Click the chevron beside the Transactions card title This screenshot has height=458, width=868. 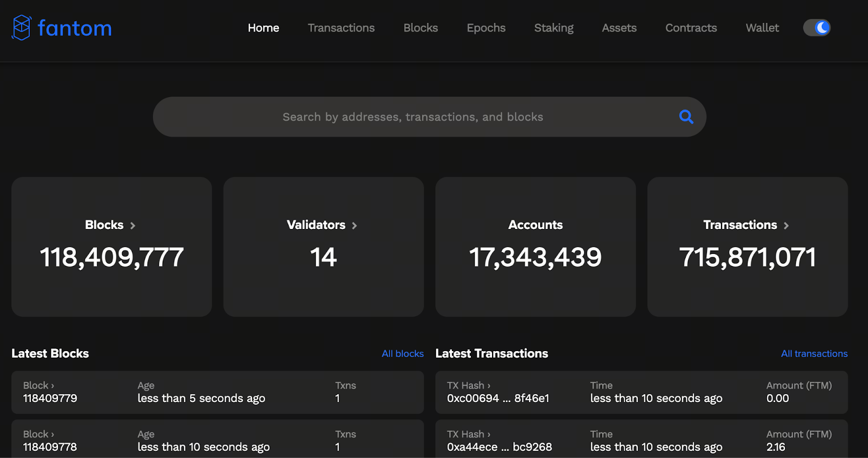click(x=786, y=225)
